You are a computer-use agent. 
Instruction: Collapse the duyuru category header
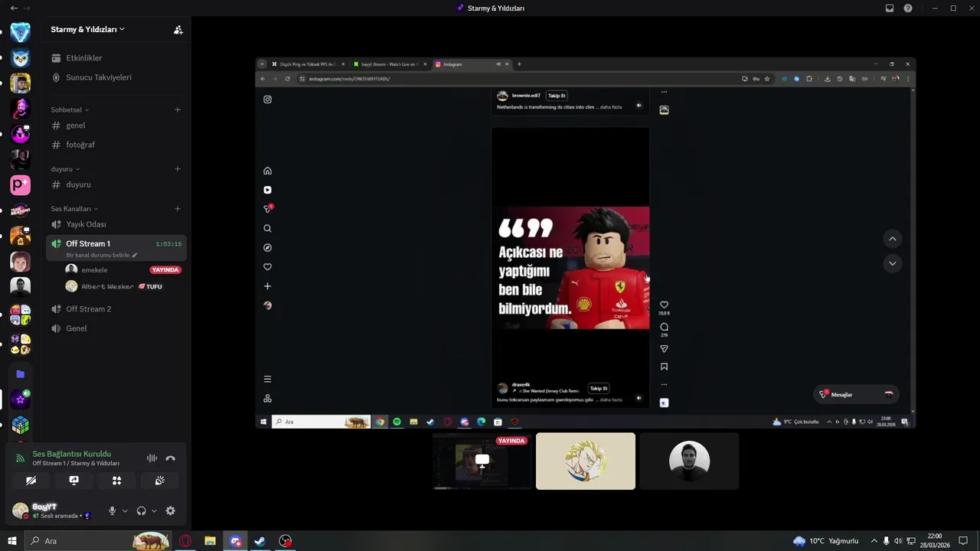(x=65, y=169)
